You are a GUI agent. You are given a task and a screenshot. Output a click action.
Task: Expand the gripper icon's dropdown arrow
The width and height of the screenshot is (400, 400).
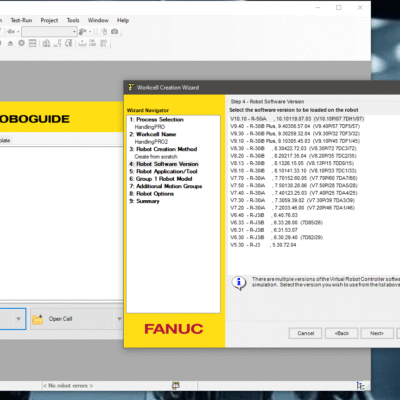pyautogui.click(x=90, y=32)
